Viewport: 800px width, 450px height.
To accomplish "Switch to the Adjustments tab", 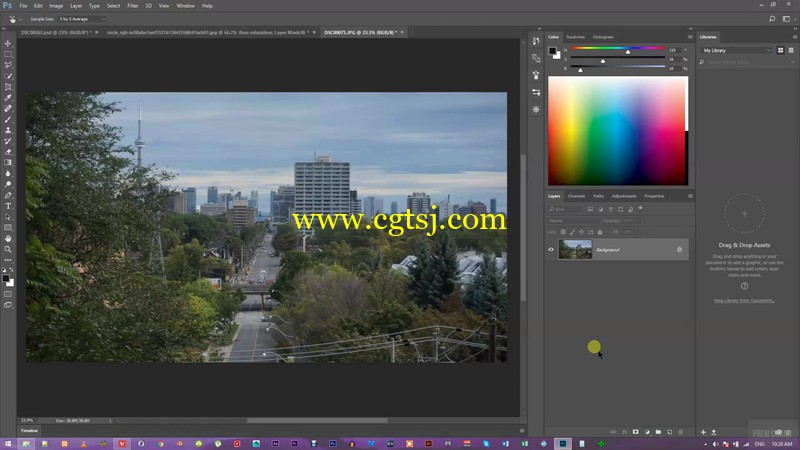I will (624, 196).
